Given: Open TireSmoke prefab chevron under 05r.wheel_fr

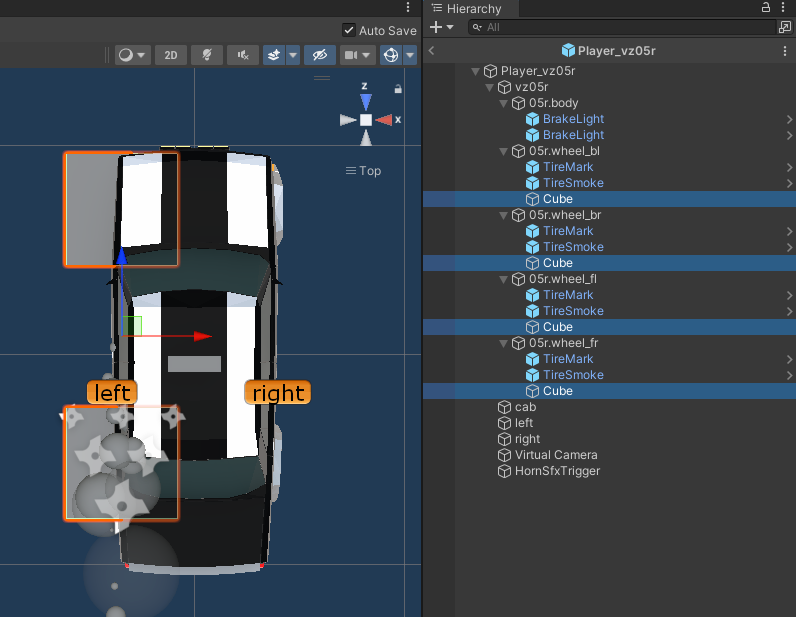Looking at the screenshot, I should 789,375.
